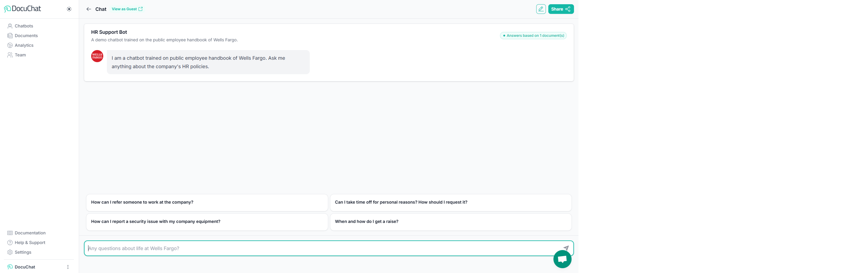Go to the Analytics page

click(x=24, y=46)
